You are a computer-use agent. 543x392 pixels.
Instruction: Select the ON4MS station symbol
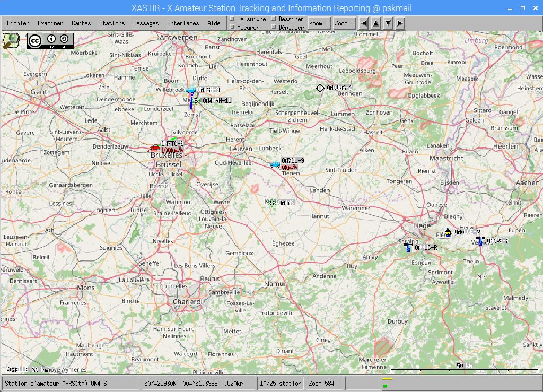[272, 203]
